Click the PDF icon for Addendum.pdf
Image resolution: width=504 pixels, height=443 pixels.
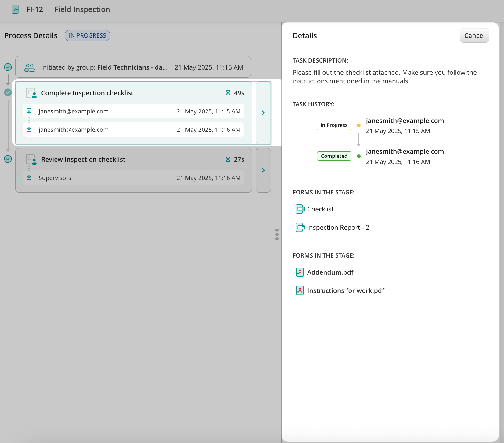click(x=300, y=272)
